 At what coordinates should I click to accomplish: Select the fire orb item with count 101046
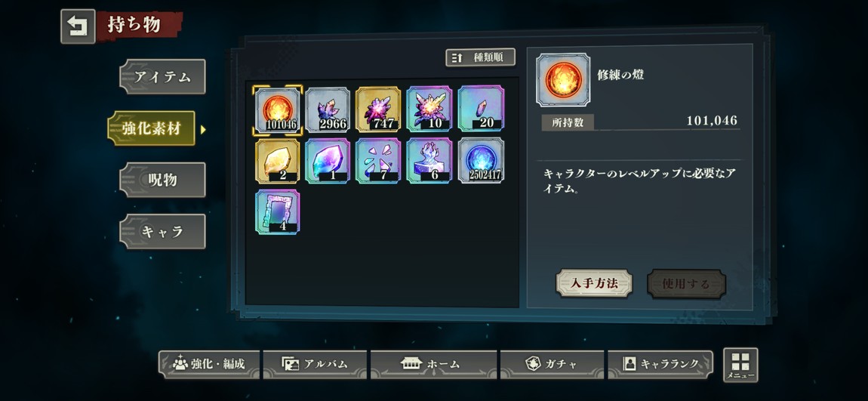pos(277,110)
